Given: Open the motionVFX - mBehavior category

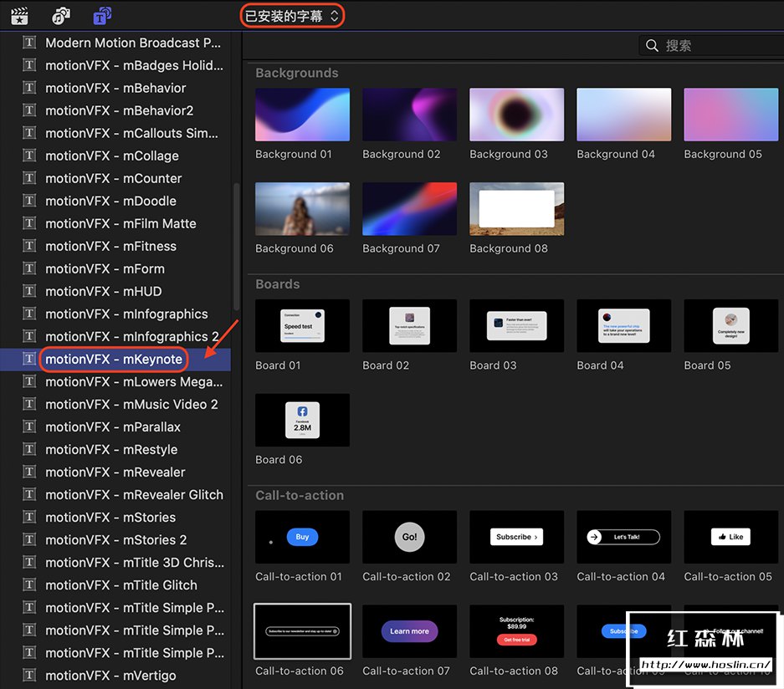Looking at the screenshot, I should tap(115, 88).
